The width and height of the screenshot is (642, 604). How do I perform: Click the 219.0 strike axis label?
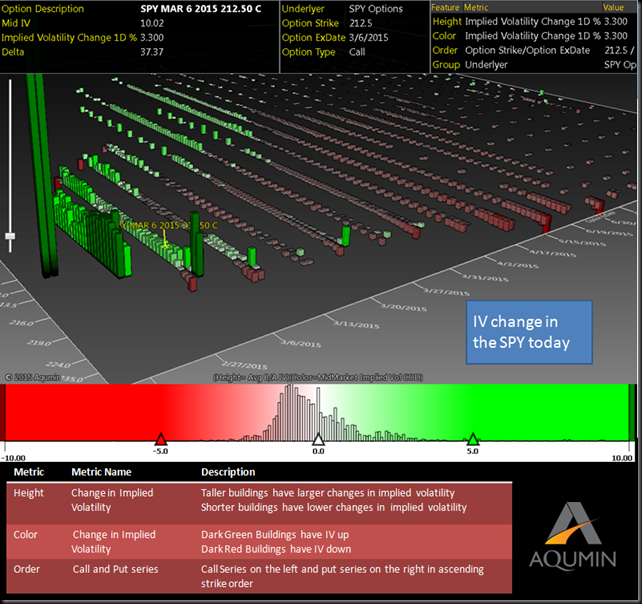coord(39,343)
